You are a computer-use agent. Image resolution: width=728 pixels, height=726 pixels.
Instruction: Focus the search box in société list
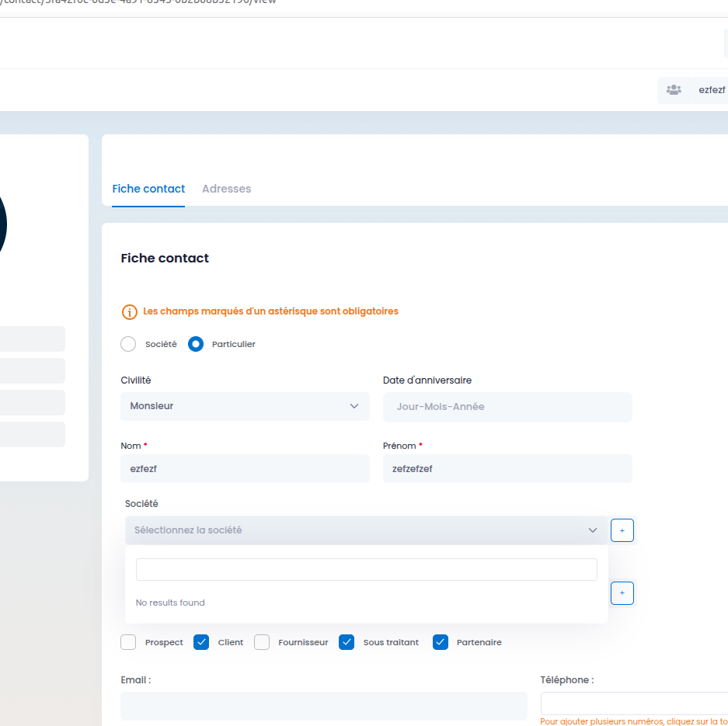pos(366,569)
